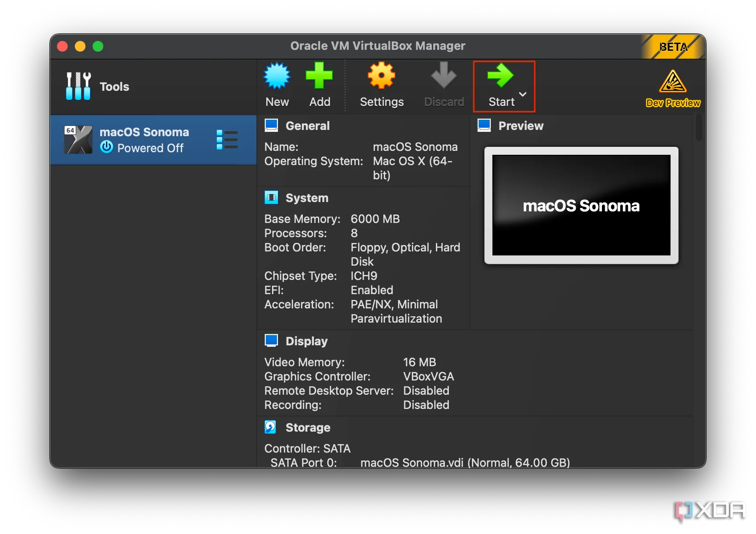
Task: Click the Operating System value Mac OS X
Action: [412, 168]
